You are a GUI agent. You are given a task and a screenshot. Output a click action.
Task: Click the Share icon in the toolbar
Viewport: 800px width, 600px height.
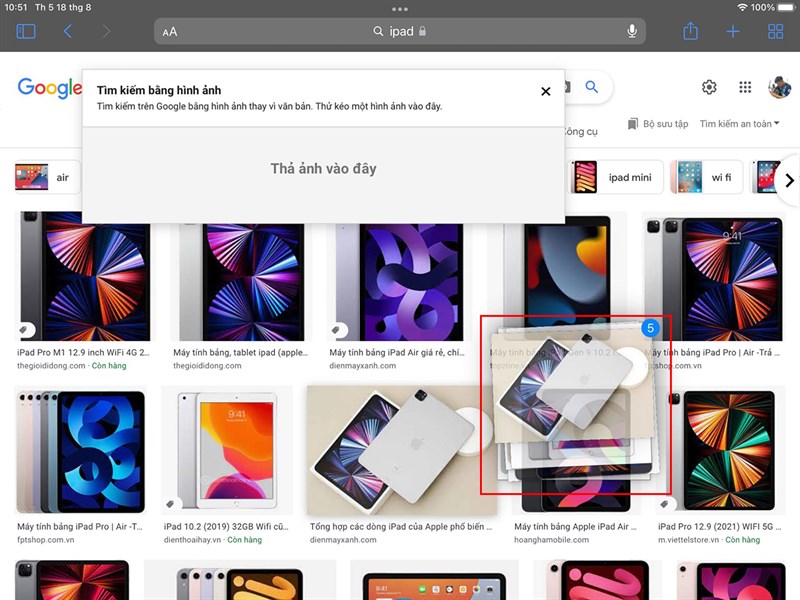click(690, 31)
